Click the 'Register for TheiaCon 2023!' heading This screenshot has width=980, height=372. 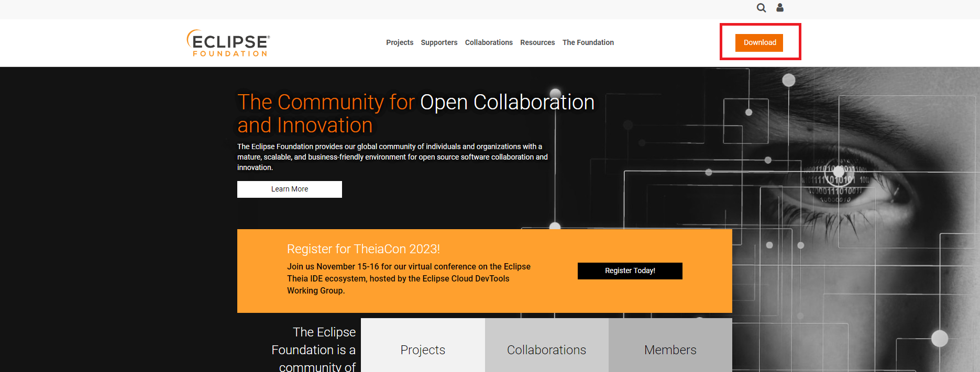pyautogui.click(x=364, y=249)
